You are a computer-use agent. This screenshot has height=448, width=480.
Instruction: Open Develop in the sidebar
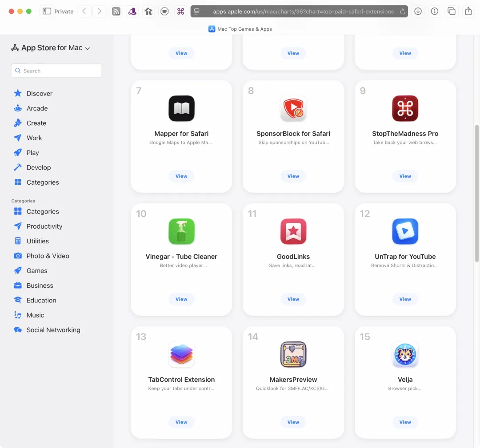pyautogui.click(x=32, y=167)
